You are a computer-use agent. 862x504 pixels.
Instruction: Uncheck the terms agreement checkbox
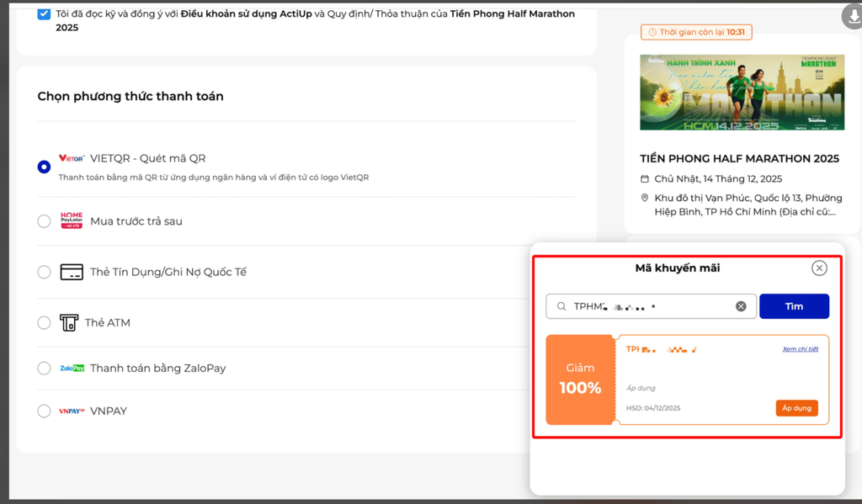(45, 14)
